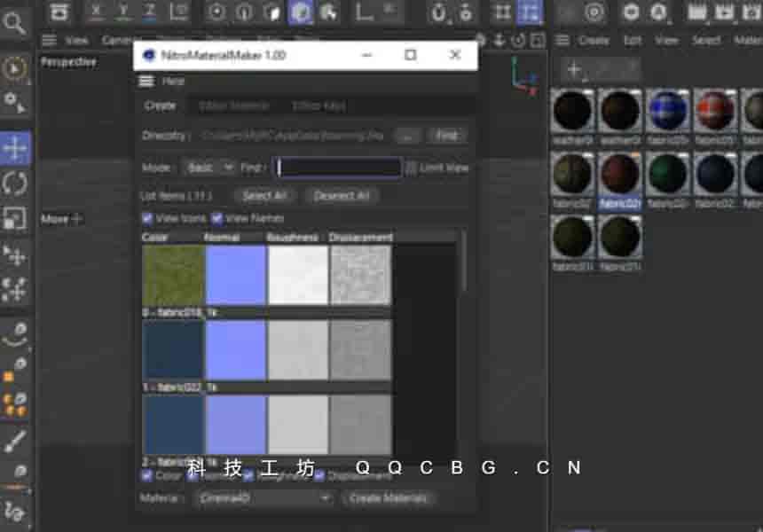Toggle the Limit View checkbox
Image resolution: width=763 pixels, height=532 pixels.
(411, 168)
